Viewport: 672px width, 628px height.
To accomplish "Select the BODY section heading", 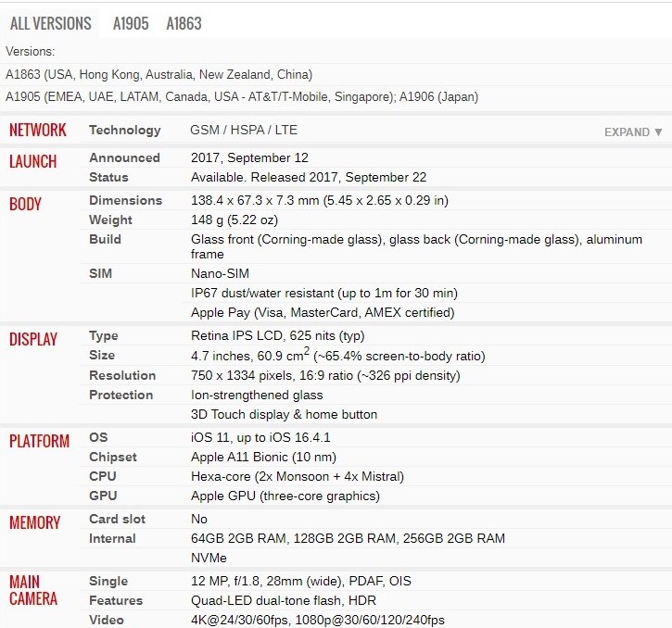I will pos(25,204).
